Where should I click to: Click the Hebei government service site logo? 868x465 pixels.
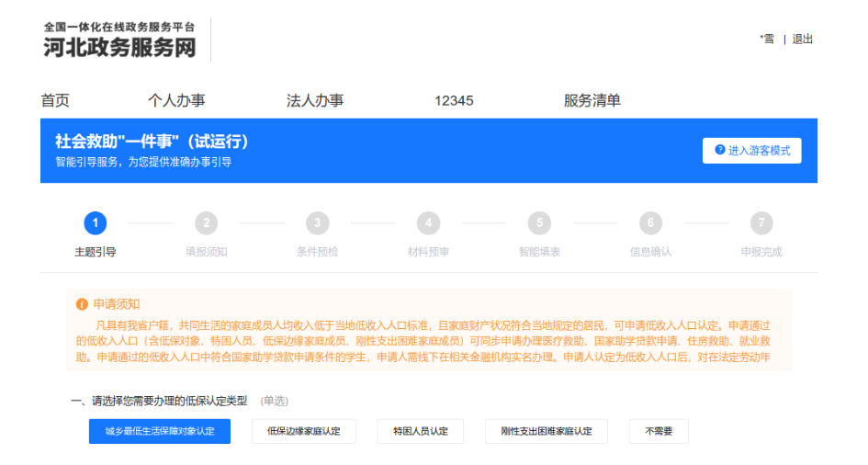coord(119,40)
